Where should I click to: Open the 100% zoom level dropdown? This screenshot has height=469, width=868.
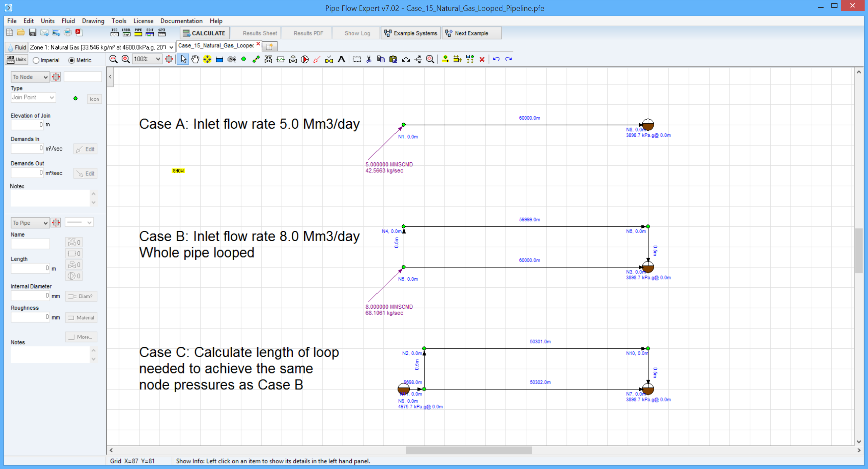(x=147, y=59)
